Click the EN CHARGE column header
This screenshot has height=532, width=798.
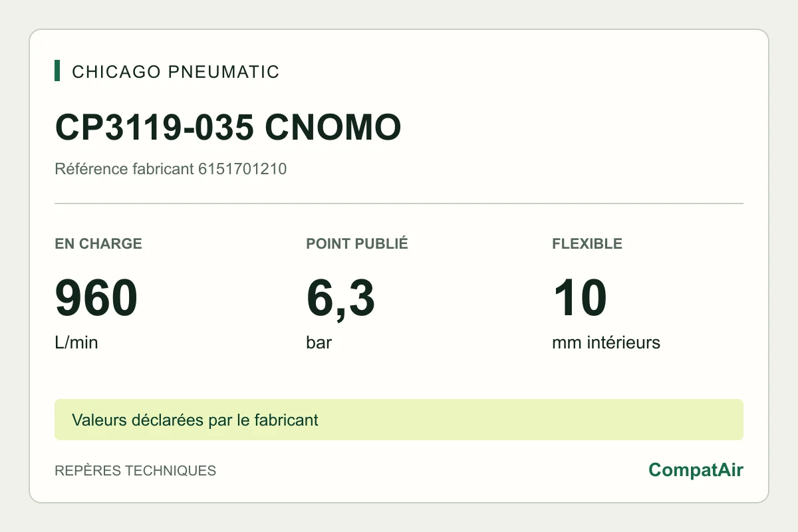coord(98,243)
